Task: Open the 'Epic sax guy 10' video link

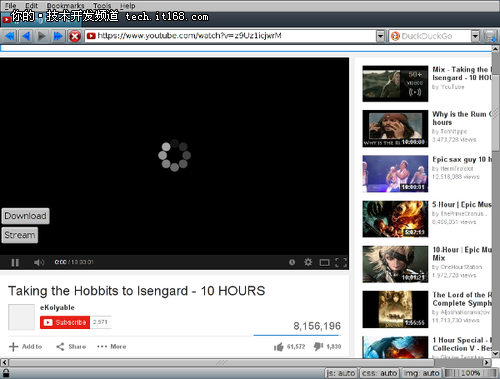Action: (463, 159)
